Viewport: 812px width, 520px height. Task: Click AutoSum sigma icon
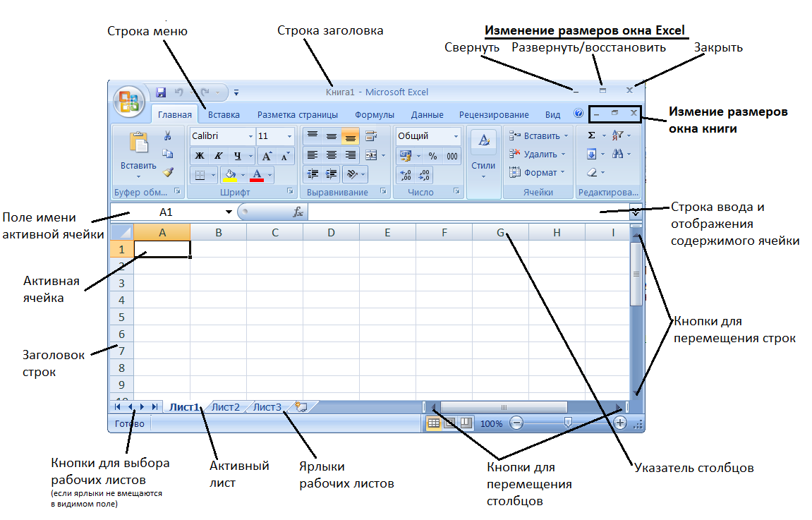(x=591, y=135)
